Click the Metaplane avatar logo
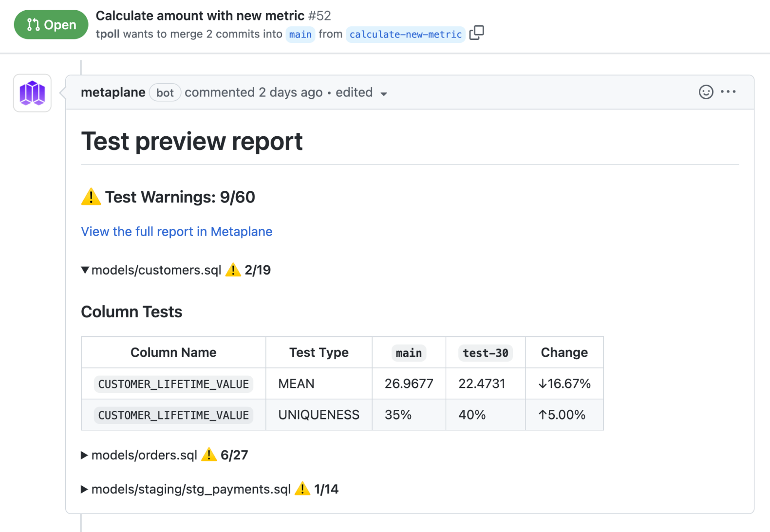This screenshot has width=770, height=532. [x=32, y=93]
